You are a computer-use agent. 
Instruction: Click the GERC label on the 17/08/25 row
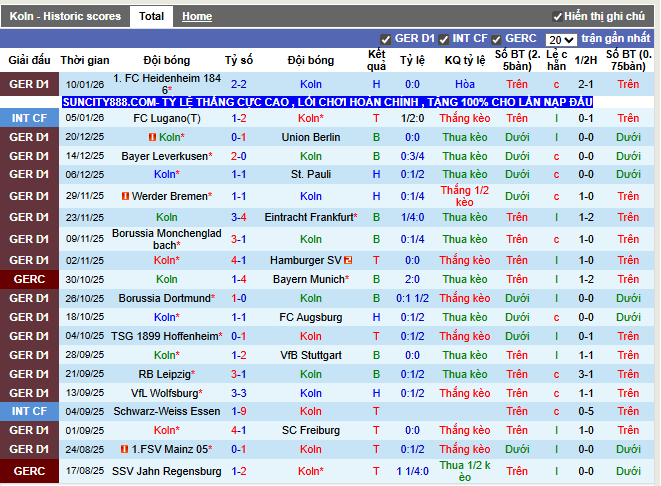click(x=30, y=471)
